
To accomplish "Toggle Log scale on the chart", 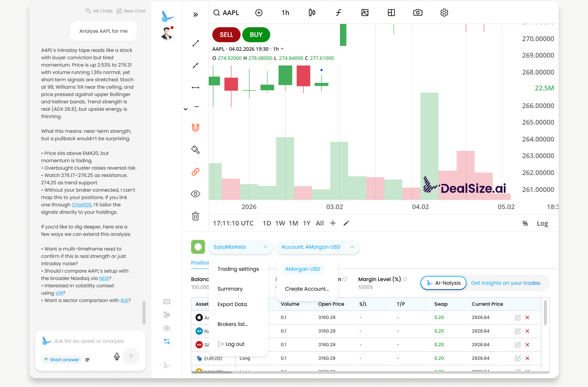I will tap(542, 223).
